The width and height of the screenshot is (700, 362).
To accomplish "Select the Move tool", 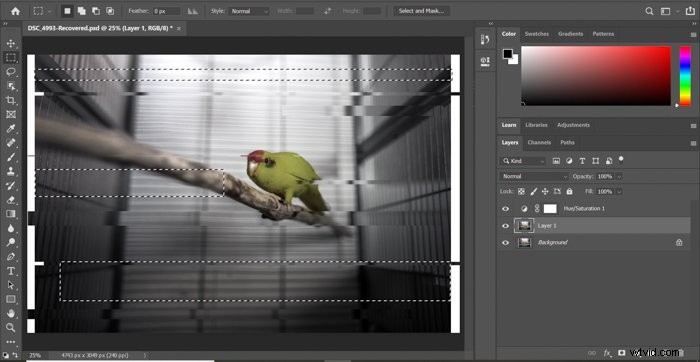I will point(11,43).
